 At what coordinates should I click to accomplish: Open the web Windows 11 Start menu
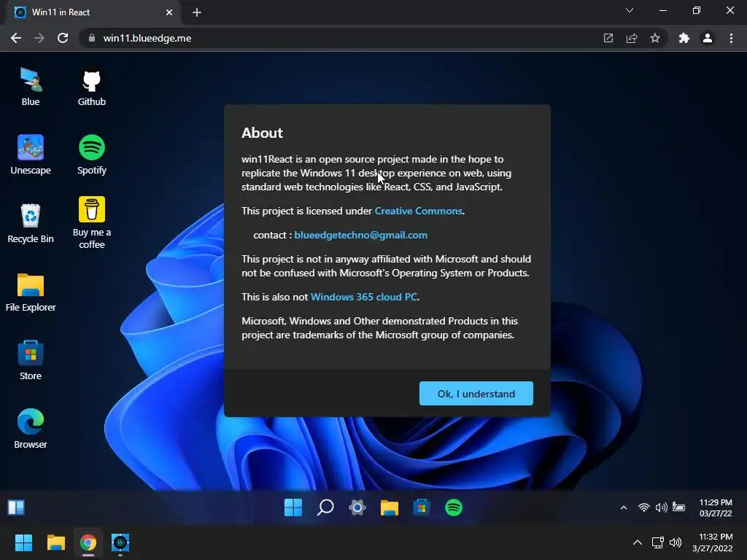293,507
